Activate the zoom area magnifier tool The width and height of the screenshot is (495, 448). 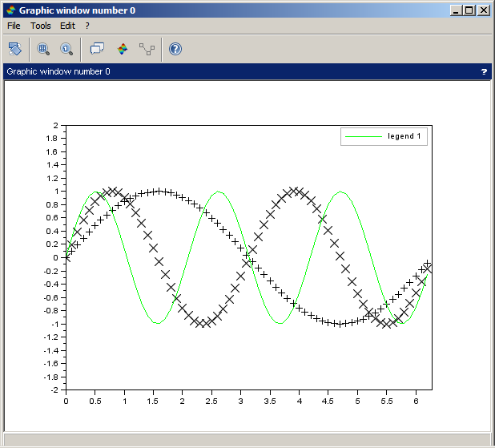(43, 49)
